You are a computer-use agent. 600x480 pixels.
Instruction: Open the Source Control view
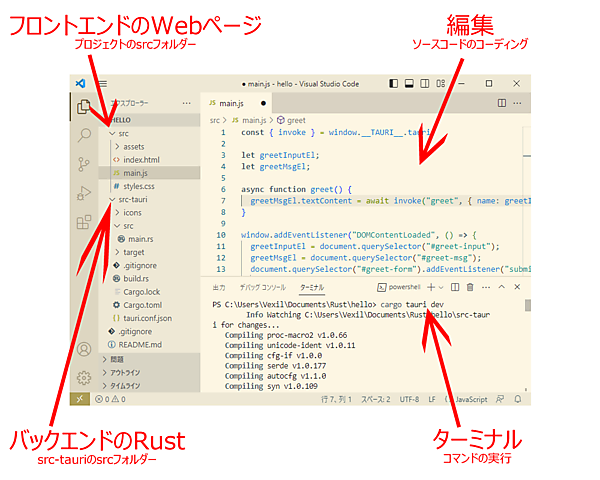pyautogui.click(x=84, y=164)
